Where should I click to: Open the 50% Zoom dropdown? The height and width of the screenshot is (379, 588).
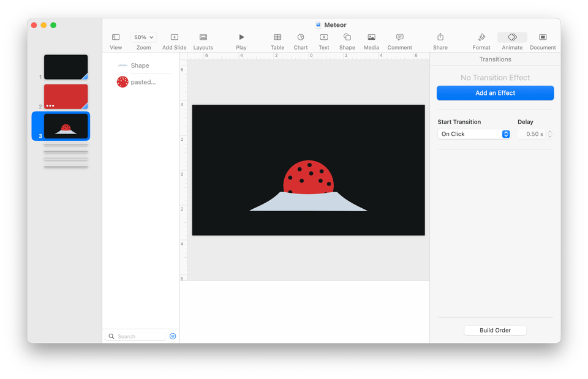pyautogui.click(x=144, y=37)
